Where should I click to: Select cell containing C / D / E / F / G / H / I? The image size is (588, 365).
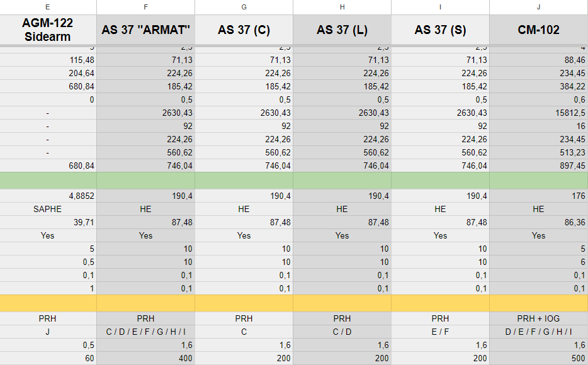tap(145, 332)
